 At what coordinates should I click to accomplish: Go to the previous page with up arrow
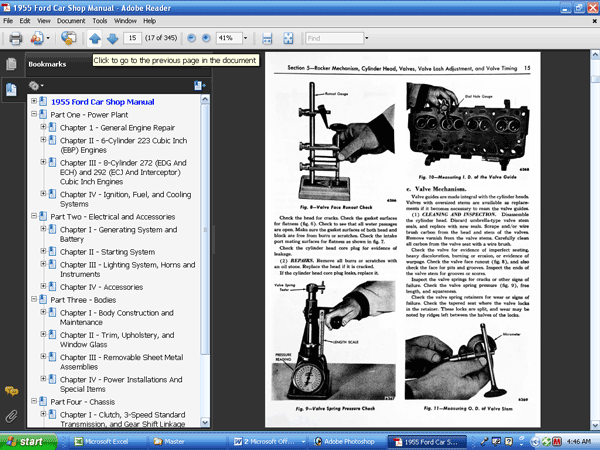coord(95,38)
